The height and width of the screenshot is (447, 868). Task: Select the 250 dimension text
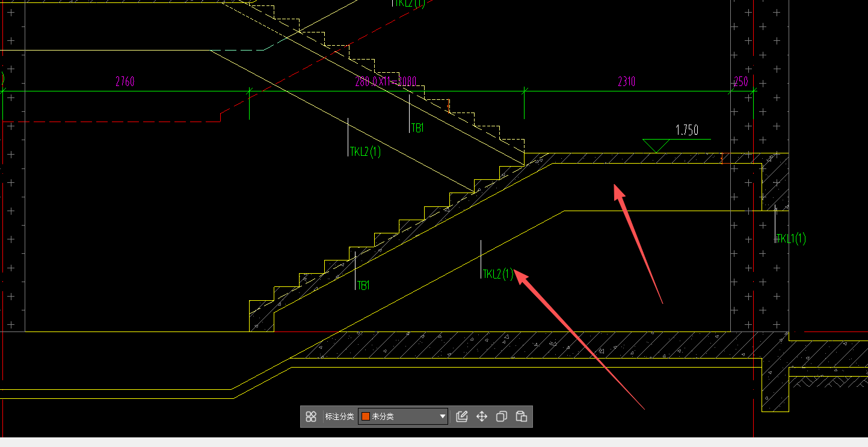(742, 82)
